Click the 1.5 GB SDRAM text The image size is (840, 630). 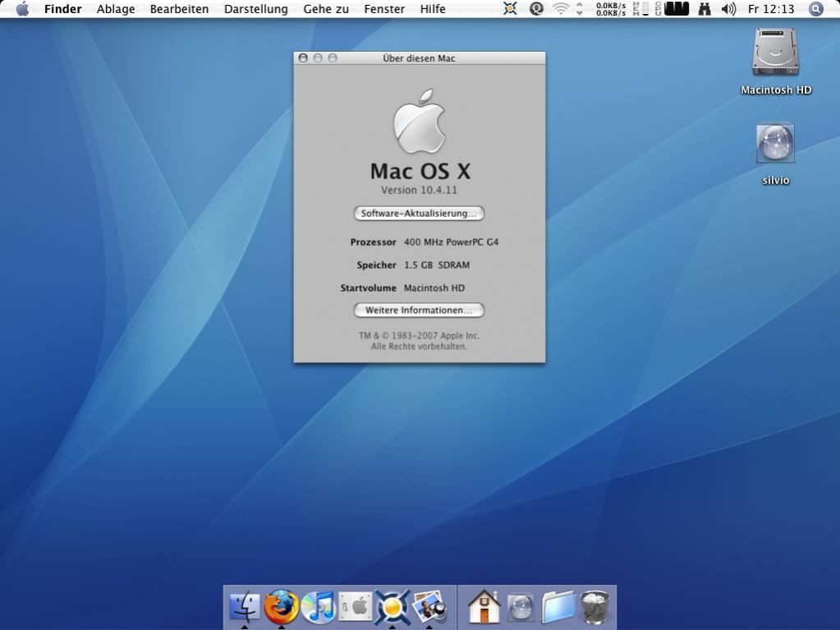coord(437,265)
